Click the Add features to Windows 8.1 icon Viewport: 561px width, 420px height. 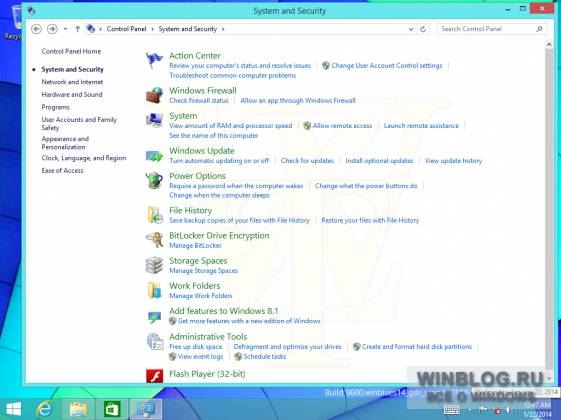coord(154,317)
